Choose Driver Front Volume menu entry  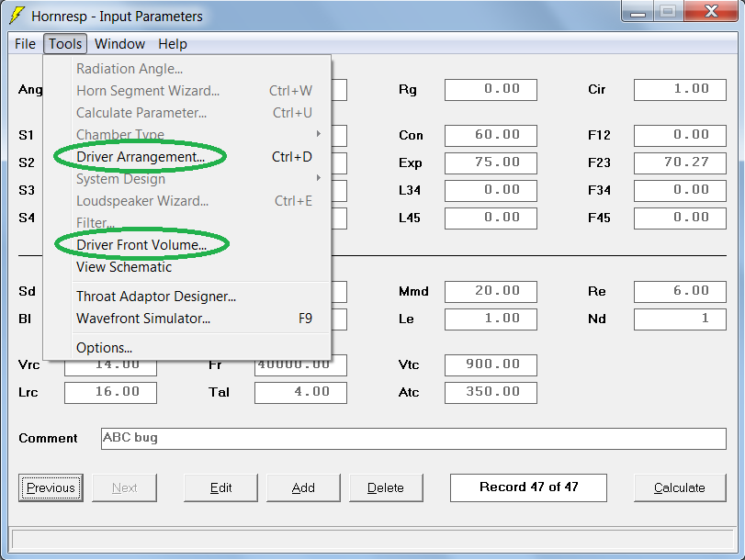(187, 244)
